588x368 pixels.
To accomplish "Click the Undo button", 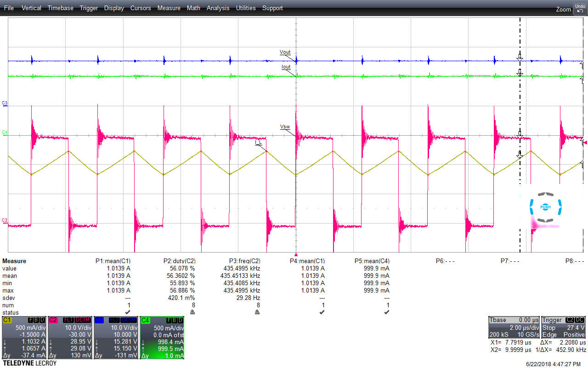I will coord(580,8).
